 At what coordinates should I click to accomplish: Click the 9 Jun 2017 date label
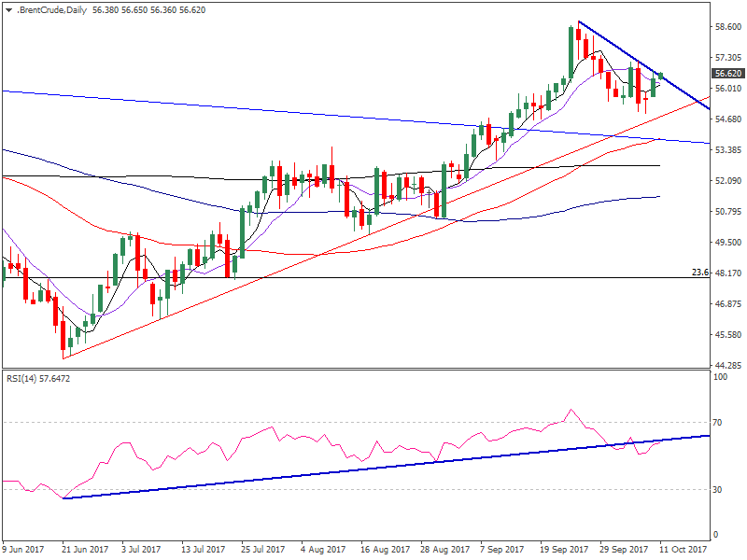[22, 549]
